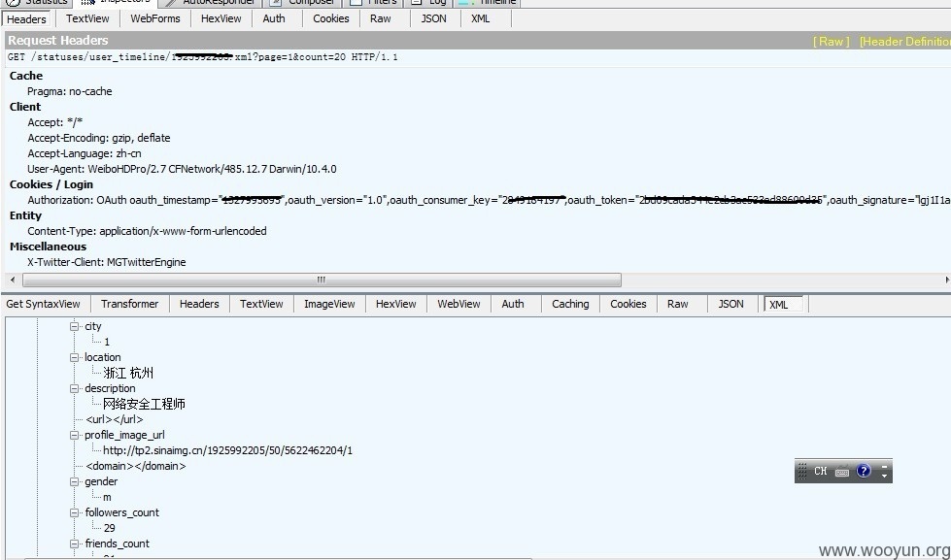Switch to response JSON tab
This screenshot has height=560, width=951.
(730, 304)
